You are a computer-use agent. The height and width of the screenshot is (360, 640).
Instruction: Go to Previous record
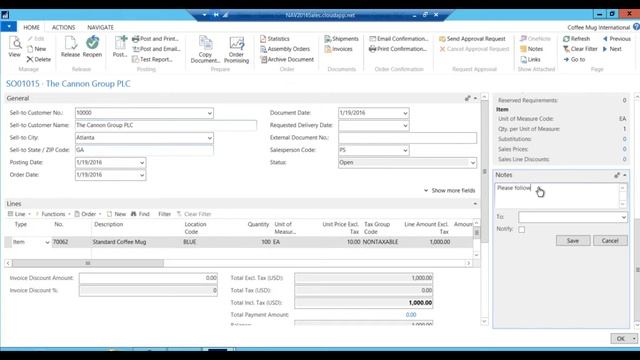pos(617,39)
